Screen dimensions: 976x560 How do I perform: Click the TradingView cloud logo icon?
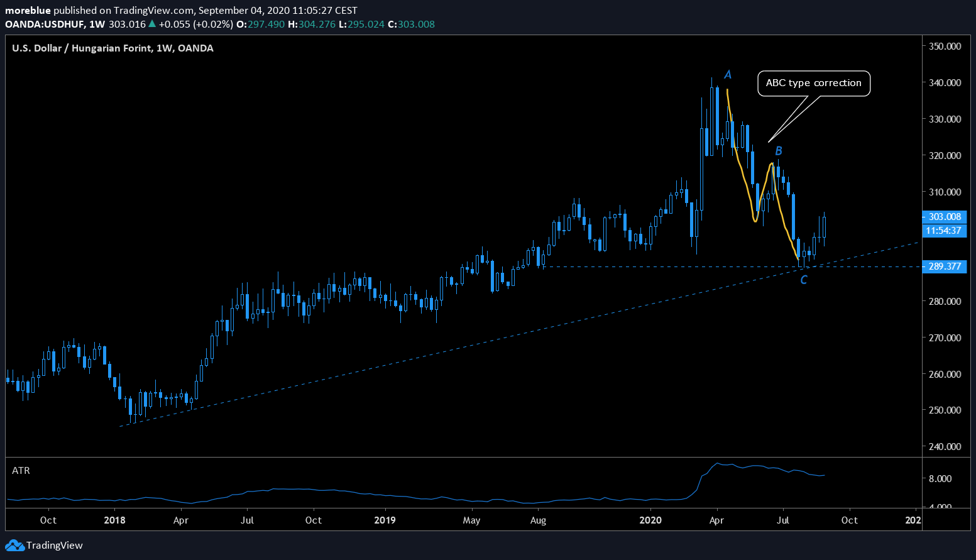(x=14, y=546)
